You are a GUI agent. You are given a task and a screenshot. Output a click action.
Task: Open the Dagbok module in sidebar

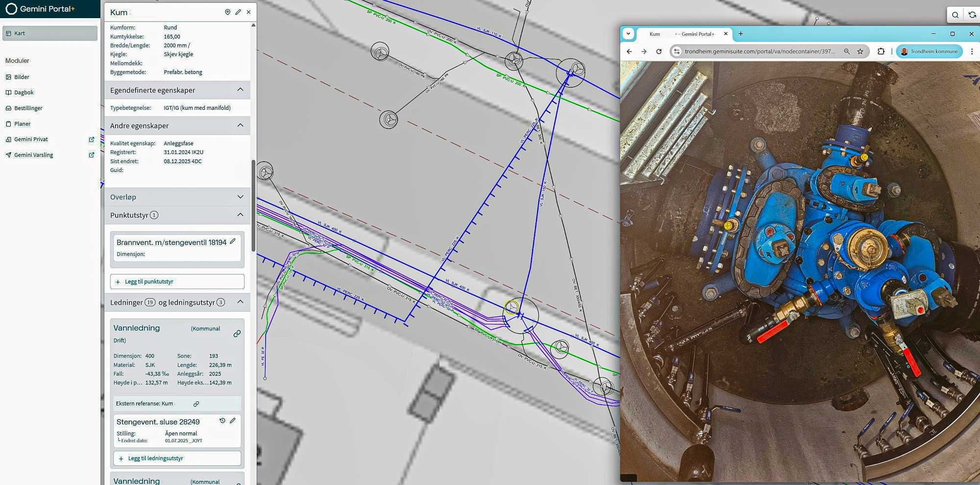pos(24,93)
